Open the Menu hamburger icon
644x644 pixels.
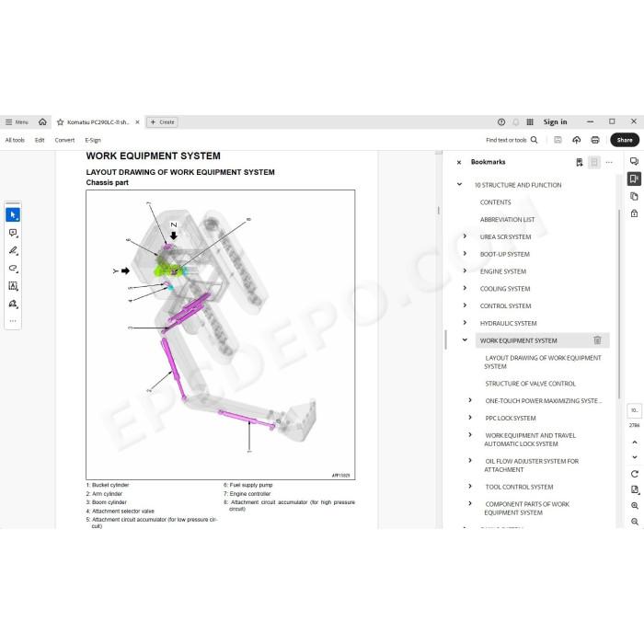[8, 122]
